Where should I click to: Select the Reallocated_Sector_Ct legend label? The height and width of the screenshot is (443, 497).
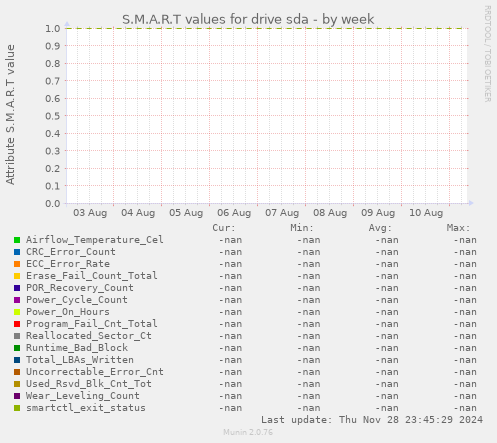[89, 336]
